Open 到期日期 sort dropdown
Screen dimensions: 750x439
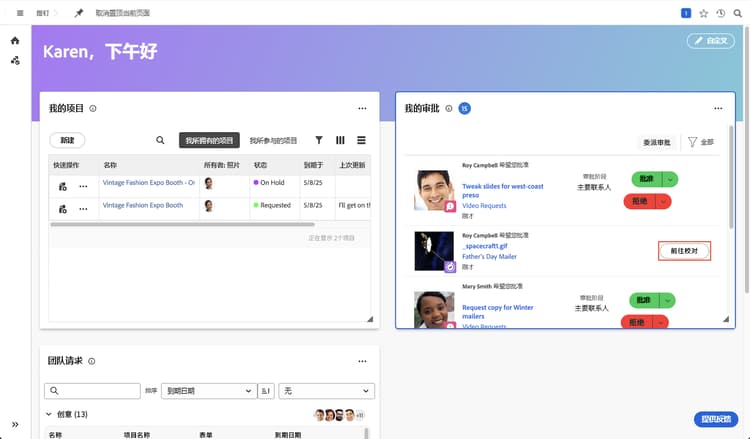click(x=209, y=391)
